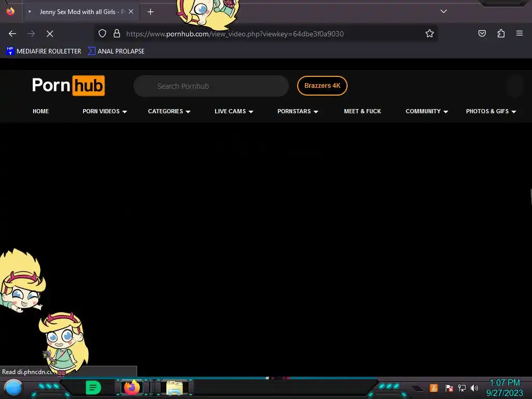The image size is (532, 399).
Task: Open the network status tray icon
Action: coord(462,388)
